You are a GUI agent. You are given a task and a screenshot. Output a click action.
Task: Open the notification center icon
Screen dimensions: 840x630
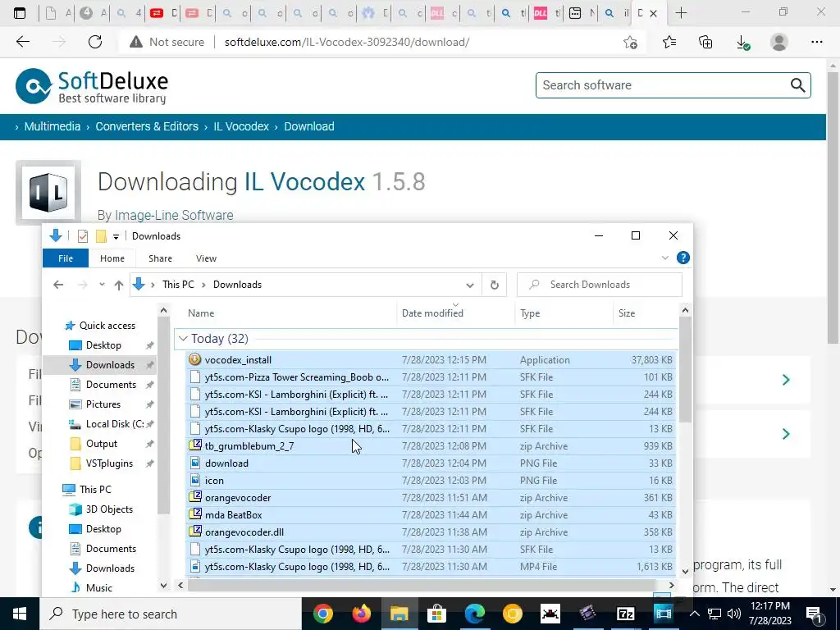click(814, 614)
